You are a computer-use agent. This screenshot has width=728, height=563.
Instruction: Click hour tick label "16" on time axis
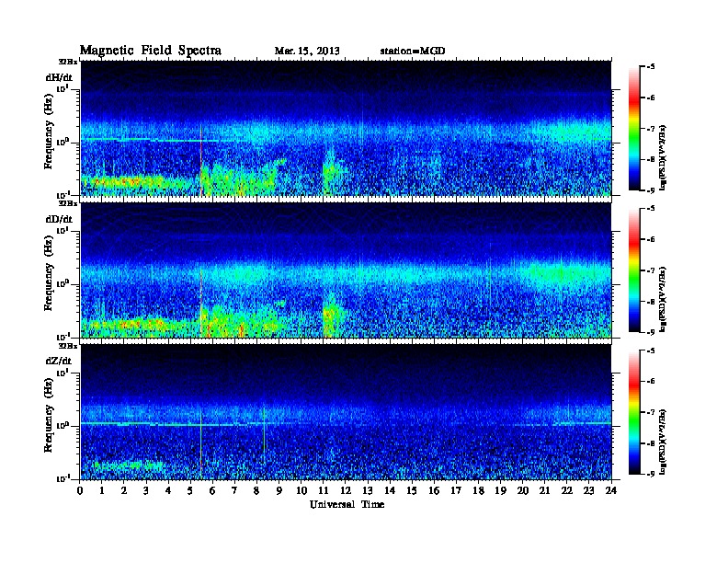434,490
